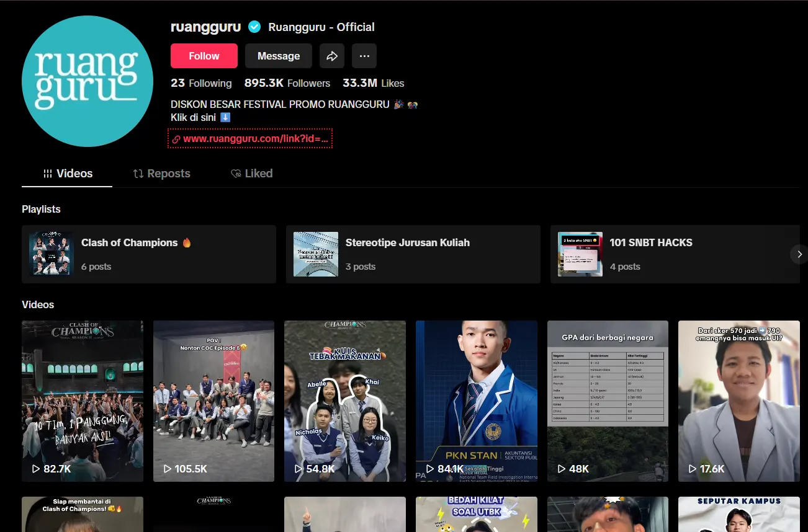This screenshot has height=532, width=808.
Task: Click the Clash of Champions playlist thumbnail
Action: (52, 254)
